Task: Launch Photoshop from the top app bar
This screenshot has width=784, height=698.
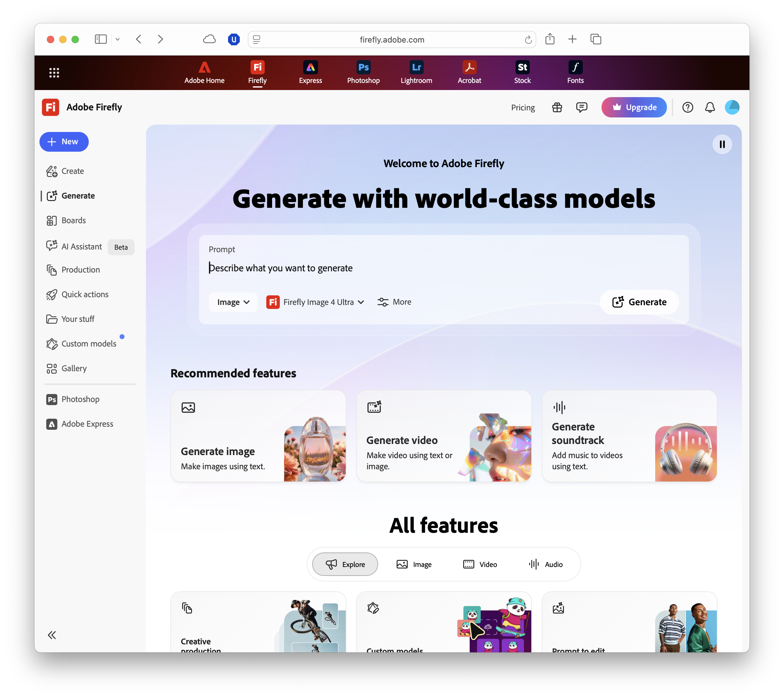Action: point(363,72)
